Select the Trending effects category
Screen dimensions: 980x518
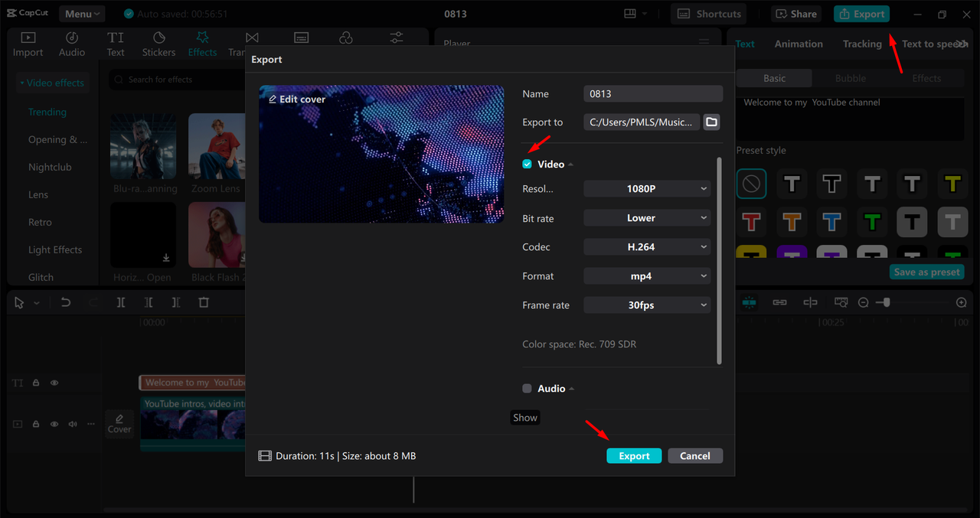(47, 112)
